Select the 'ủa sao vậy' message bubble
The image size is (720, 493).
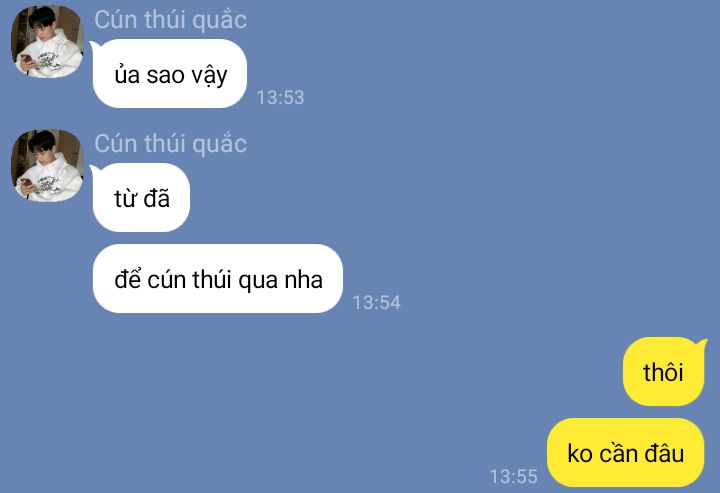pos(169,73)
